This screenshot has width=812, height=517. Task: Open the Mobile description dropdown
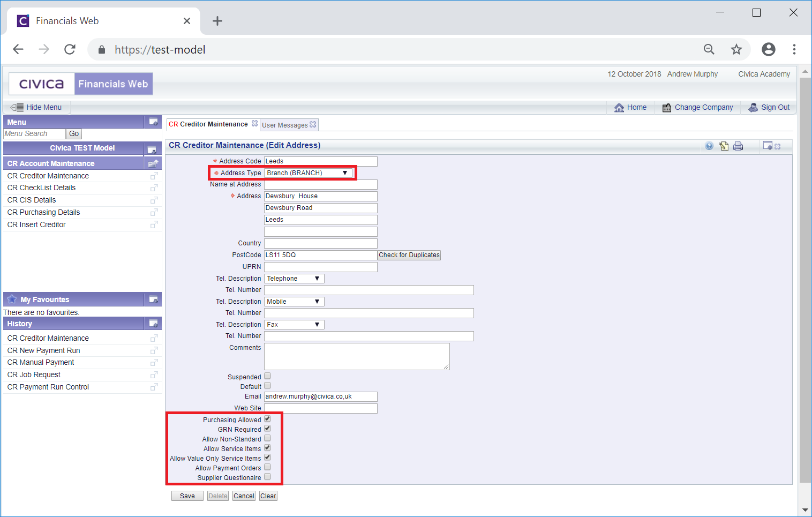pyautogui.click(x=294, y=302)
